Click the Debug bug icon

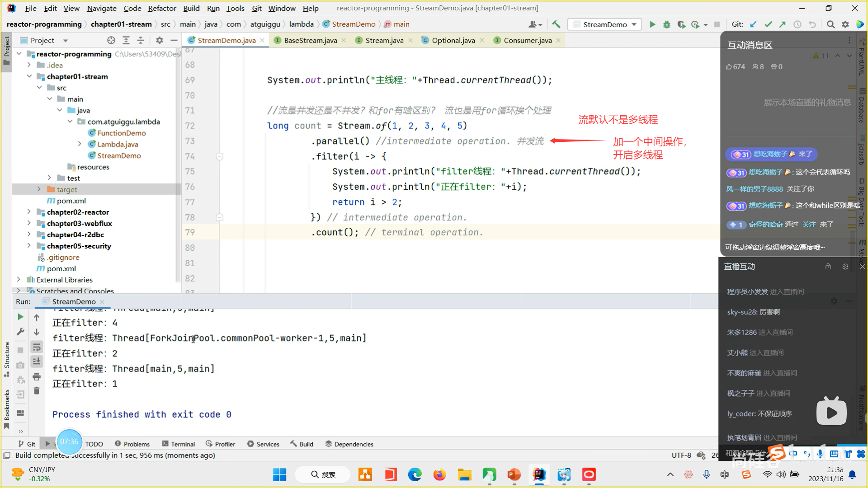pyautogui.click(x=666, y=24)
